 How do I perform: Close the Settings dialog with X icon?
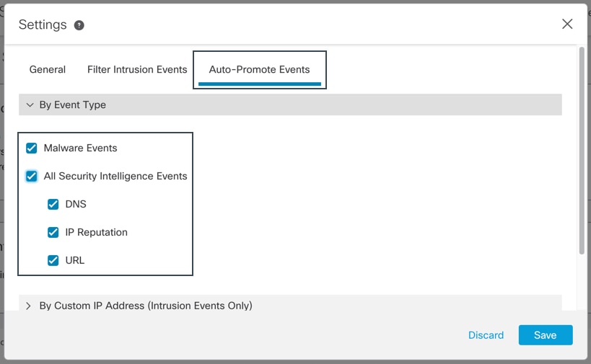pos(567,24)
